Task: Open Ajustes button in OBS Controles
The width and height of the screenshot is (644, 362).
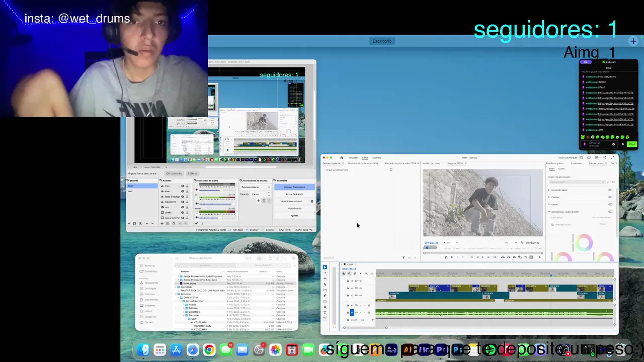Action: (x=295, y=216)
